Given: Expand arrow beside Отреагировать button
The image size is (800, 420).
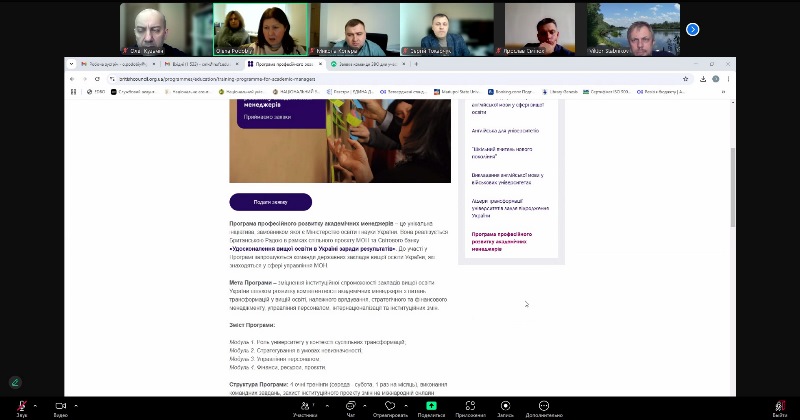Looking at the screenshot, I should tap(406, 406).
